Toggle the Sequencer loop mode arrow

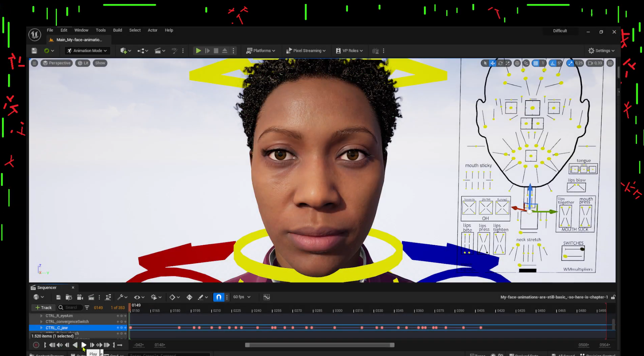(x=120, y=345)
